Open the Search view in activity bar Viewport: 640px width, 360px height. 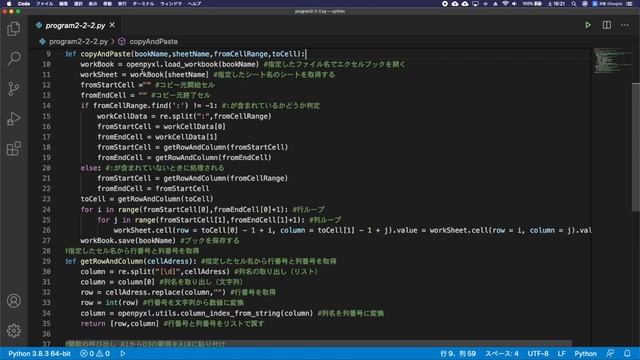(x=13, y=58)
